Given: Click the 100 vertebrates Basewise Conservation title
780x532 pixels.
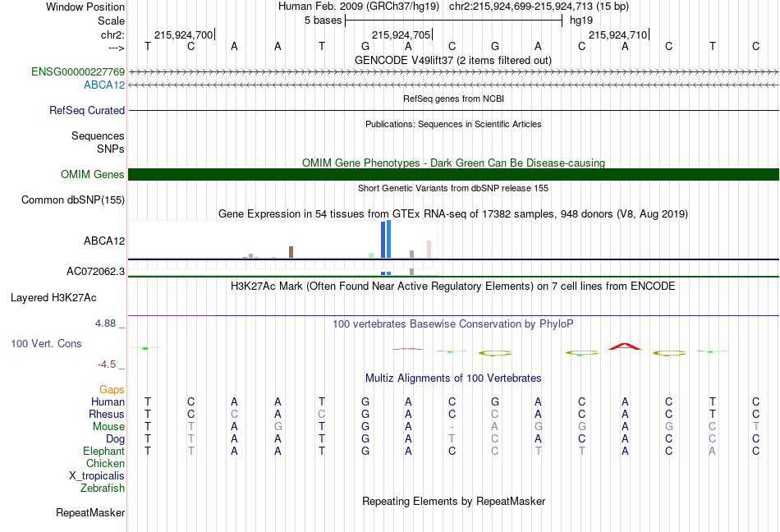Looking at the screenshot, I should (452, 323).
